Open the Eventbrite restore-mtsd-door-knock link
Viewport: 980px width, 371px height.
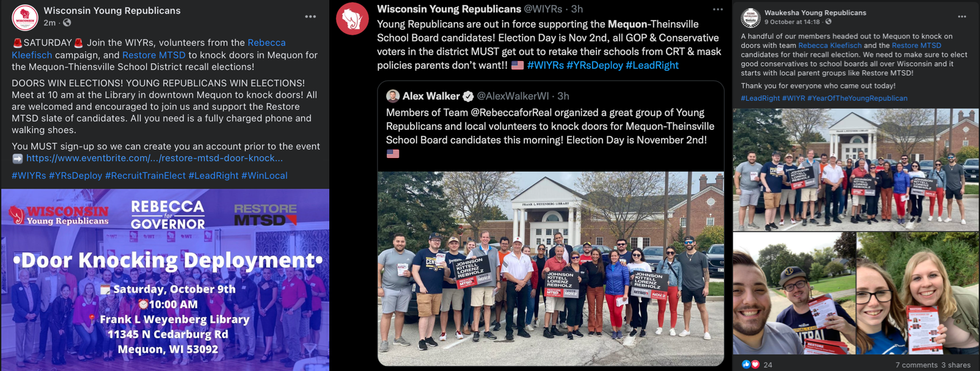click(155, 158)
